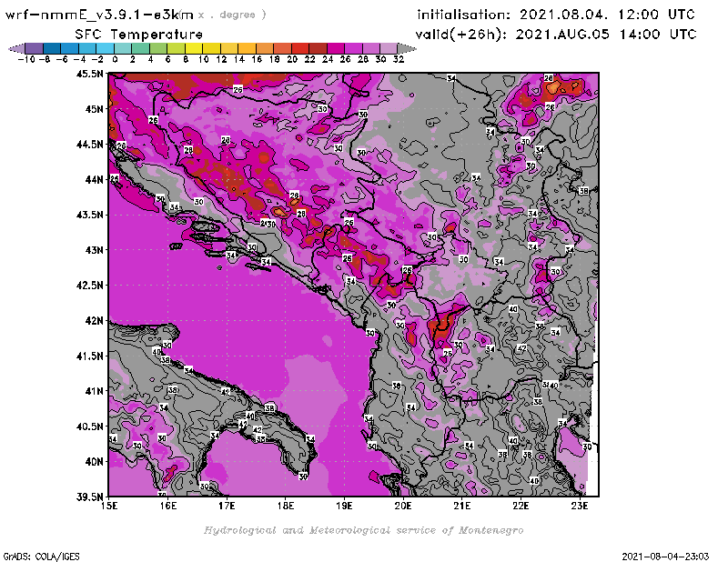Click the 43N latitude label
Image resolution: width=728 pixels, height=562 pixels.
(95, 250)
